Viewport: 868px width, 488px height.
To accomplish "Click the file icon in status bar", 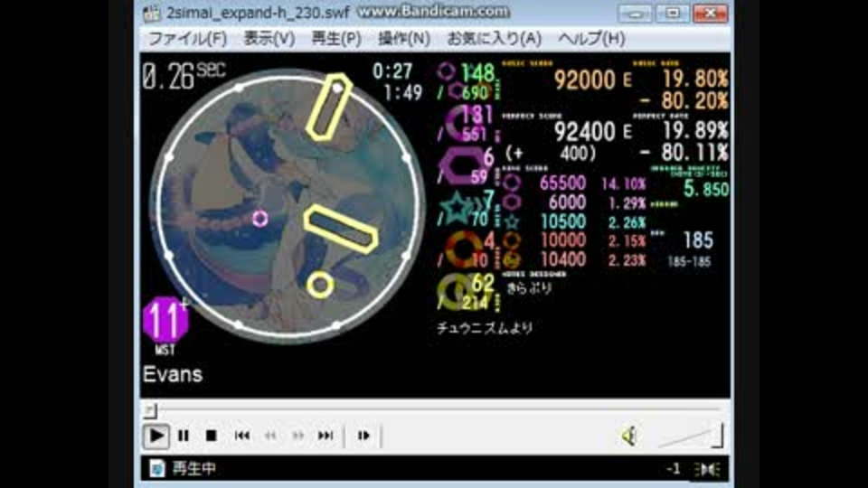I will point(157,469).
